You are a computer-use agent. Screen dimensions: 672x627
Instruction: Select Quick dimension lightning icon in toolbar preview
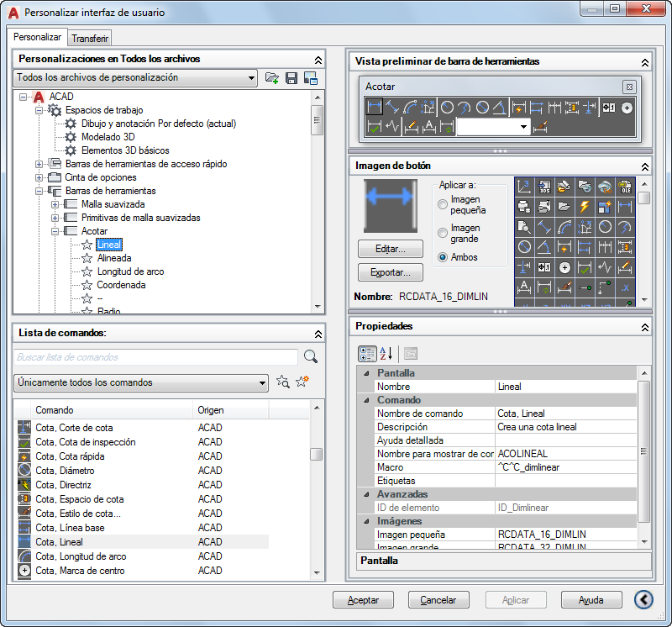point(518,108)
